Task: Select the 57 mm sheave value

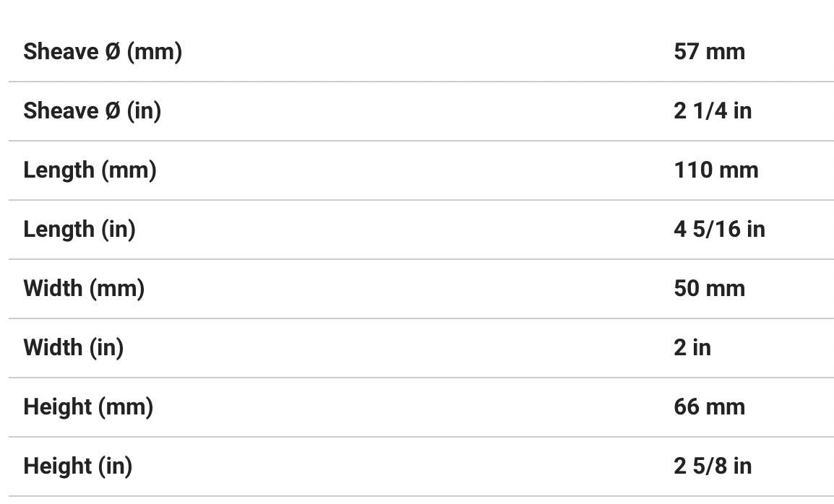Action: click(x=709, y=52)
